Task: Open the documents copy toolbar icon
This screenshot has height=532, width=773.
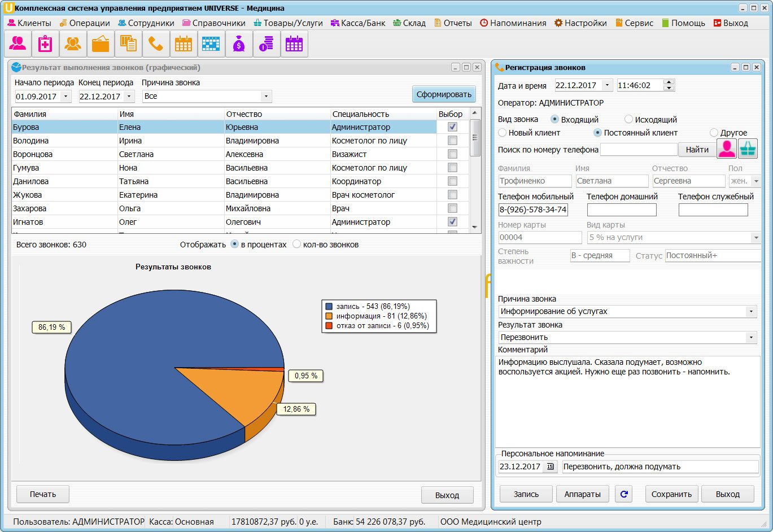Action: pos(128,43)
